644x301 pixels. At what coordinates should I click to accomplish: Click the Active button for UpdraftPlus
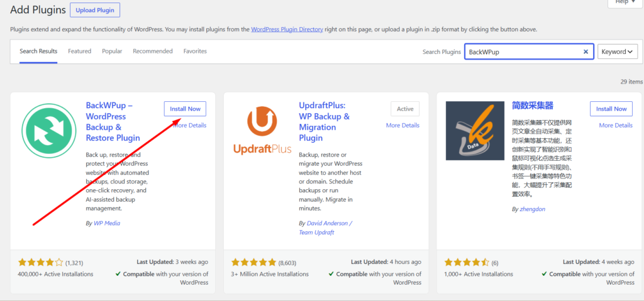[x=405, y=109]
